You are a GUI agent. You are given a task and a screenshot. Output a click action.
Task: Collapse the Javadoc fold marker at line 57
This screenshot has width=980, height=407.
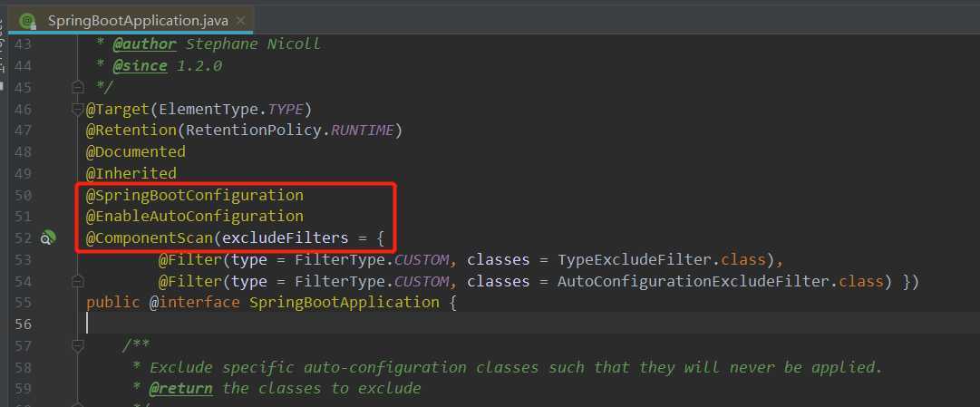pos(77,345)
